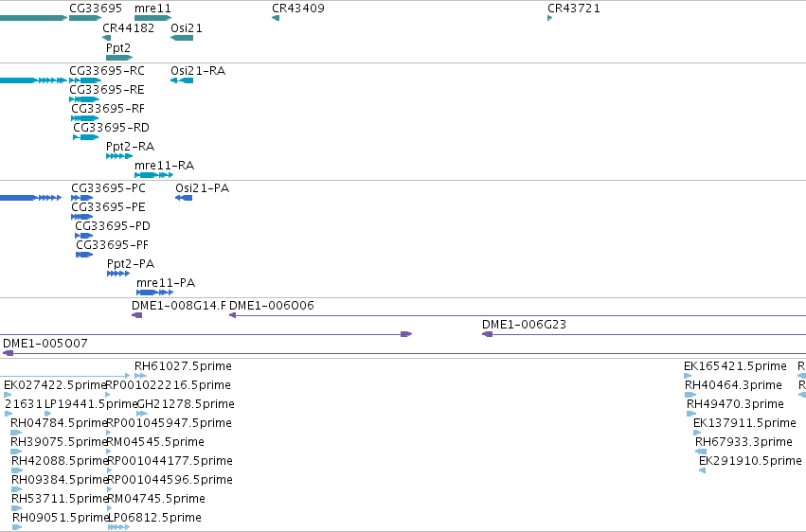Select the EK137911.5prime EST feature

click(x=697, y=433)
